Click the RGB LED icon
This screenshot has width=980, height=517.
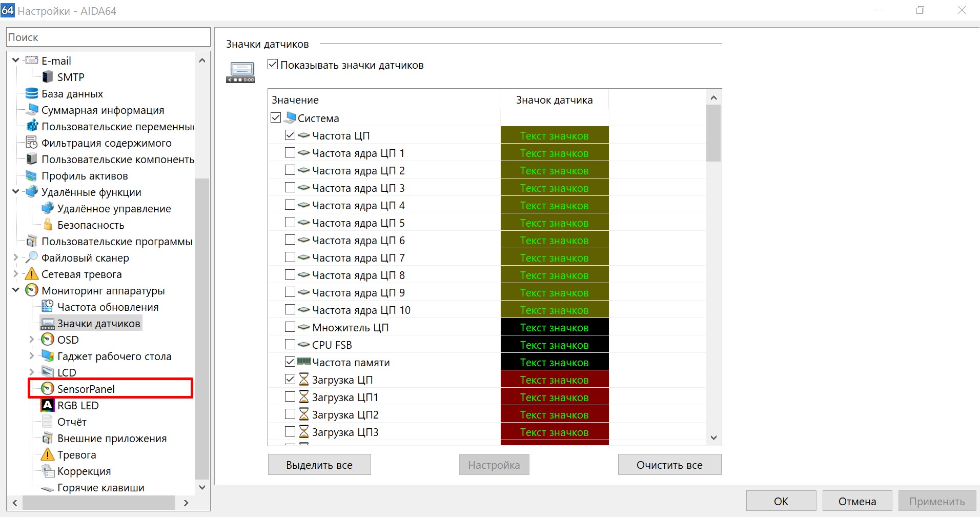tap(48, 405)
